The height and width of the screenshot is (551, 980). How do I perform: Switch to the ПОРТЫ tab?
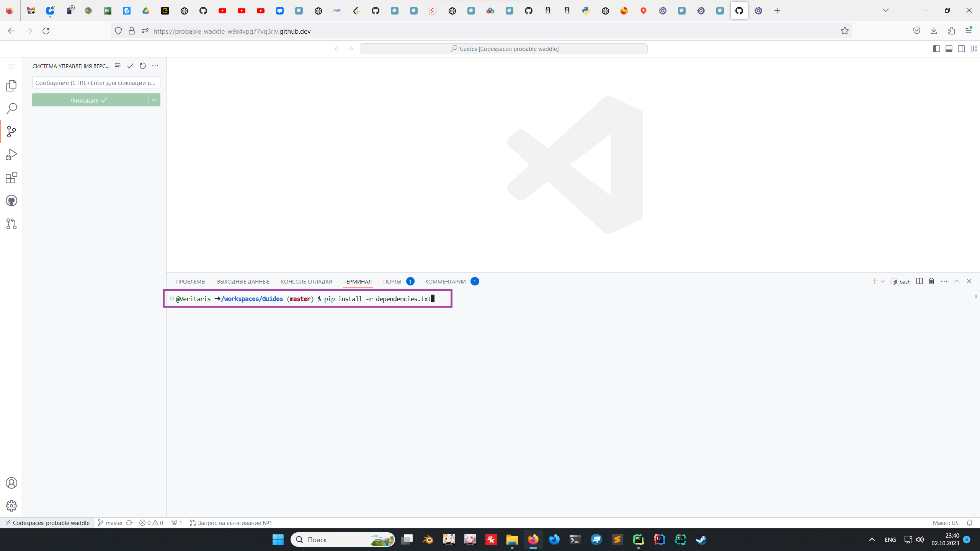[x=392, y=282]
